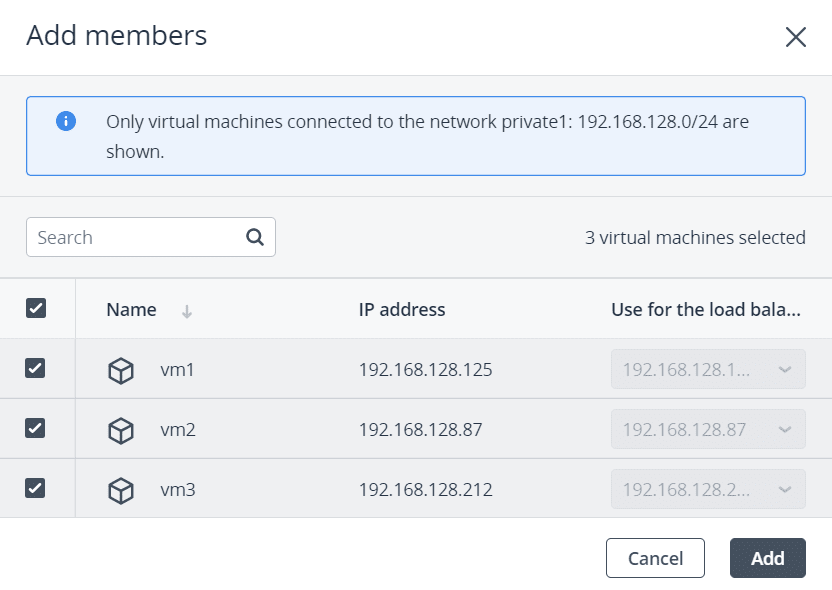This screenshot has height=590, width=832.
Task: Expand the 192.168.128.87 dropdown for vm2
Action: (708, 430)
